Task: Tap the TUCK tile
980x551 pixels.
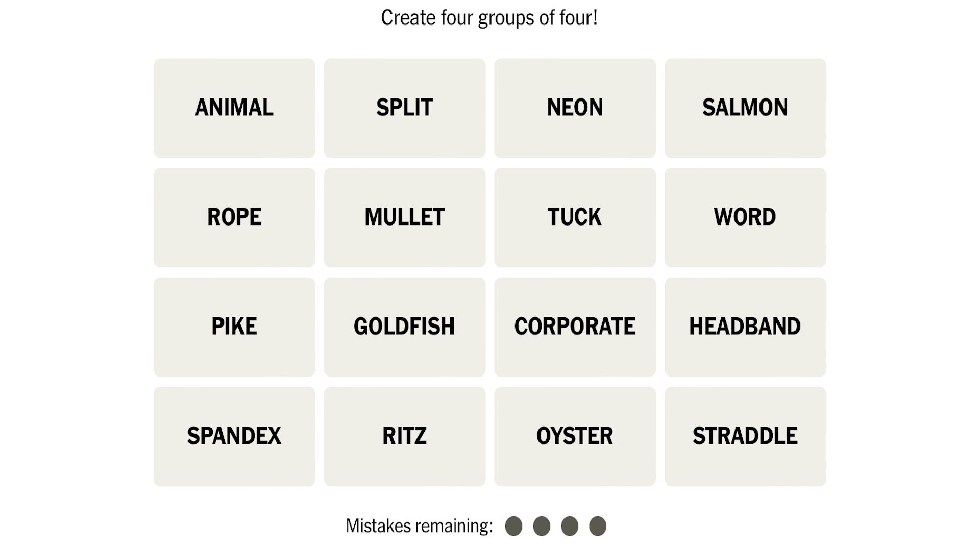Action: tap(575, 217)
